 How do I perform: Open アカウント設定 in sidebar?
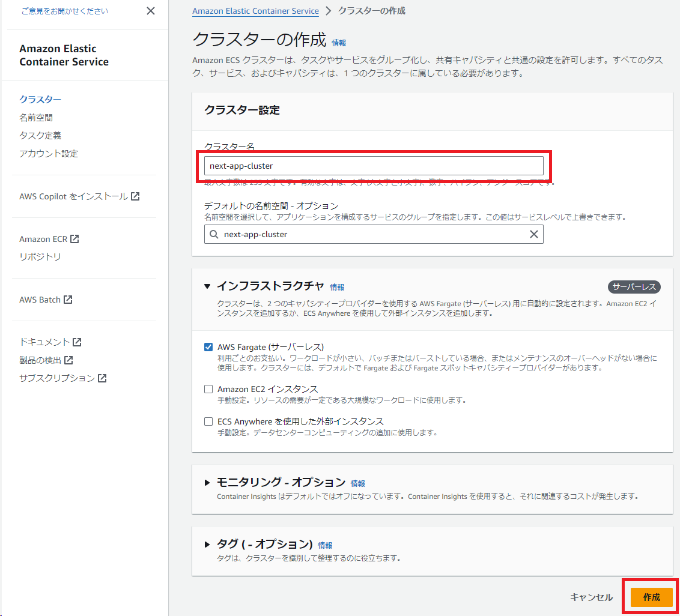(x=49, y=154)
